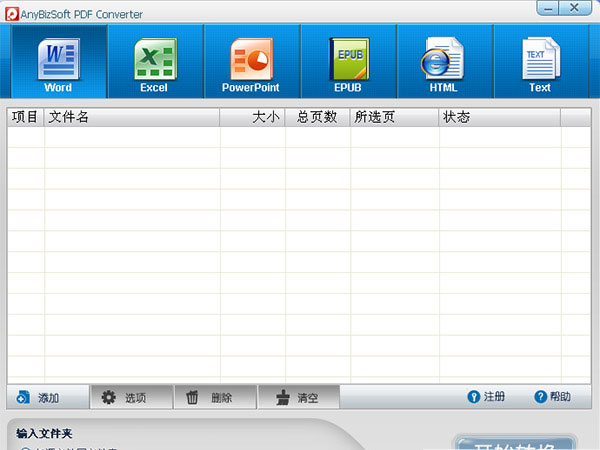This screenshot has height=450, width=600.
Task: Click the 总页数 column header
Action: [x=318, y=117]
